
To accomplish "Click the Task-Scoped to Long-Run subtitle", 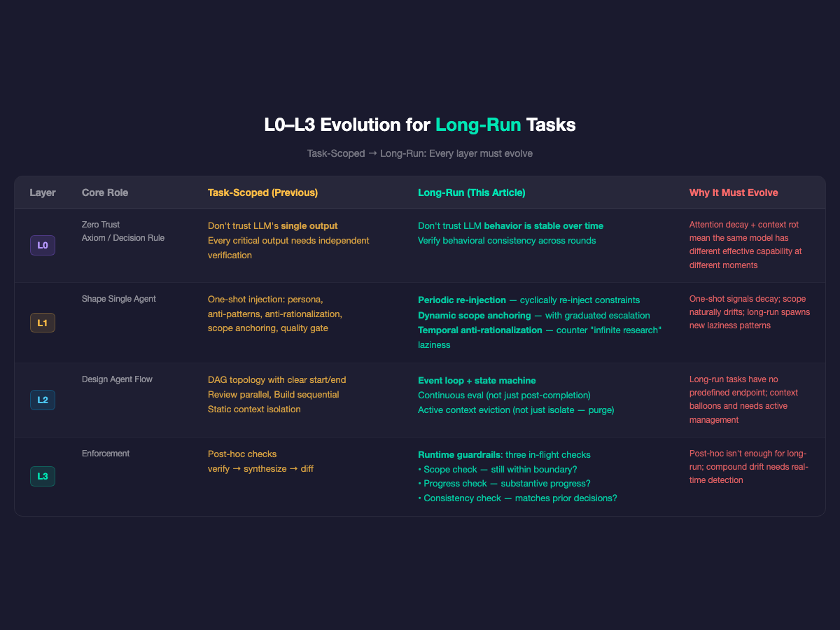I will pyautogui.click(x=419, y=153).
